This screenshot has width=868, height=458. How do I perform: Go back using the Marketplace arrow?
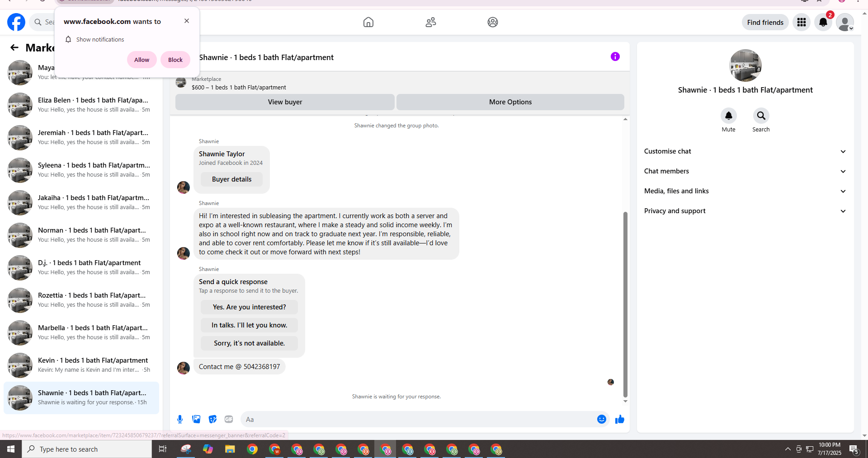pos(14,47)
